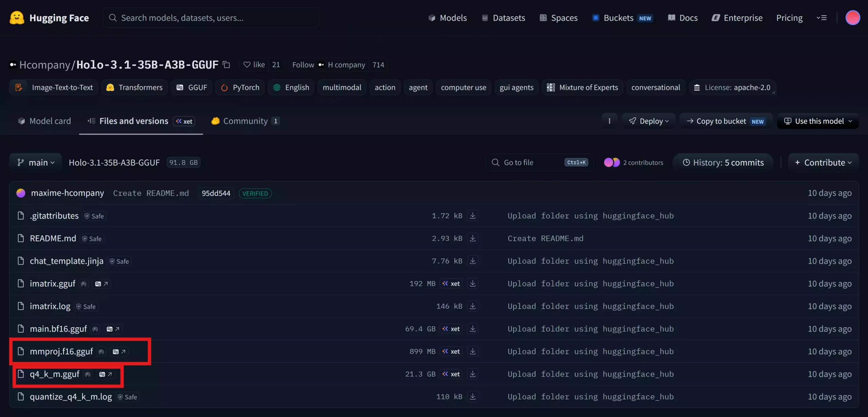The image size is (868, 417).
Task: Open the Hcompany organization link in title
Action: click(45, 65)
